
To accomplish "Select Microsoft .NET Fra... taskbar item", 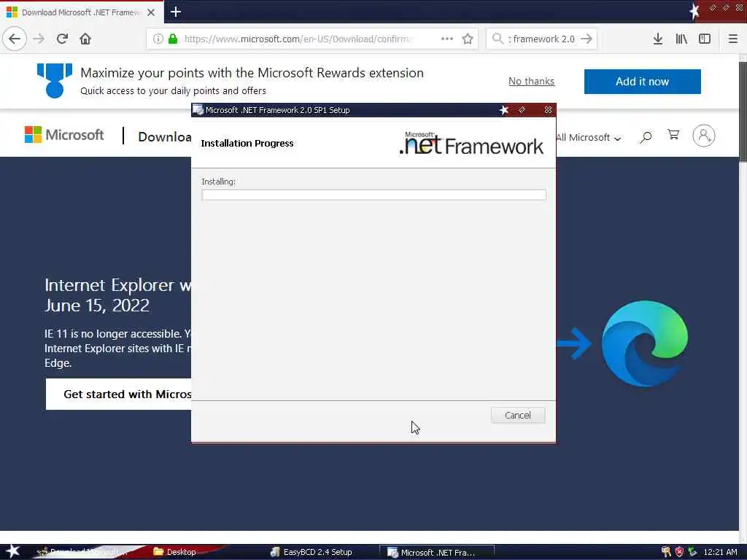I will pos(436,553).
